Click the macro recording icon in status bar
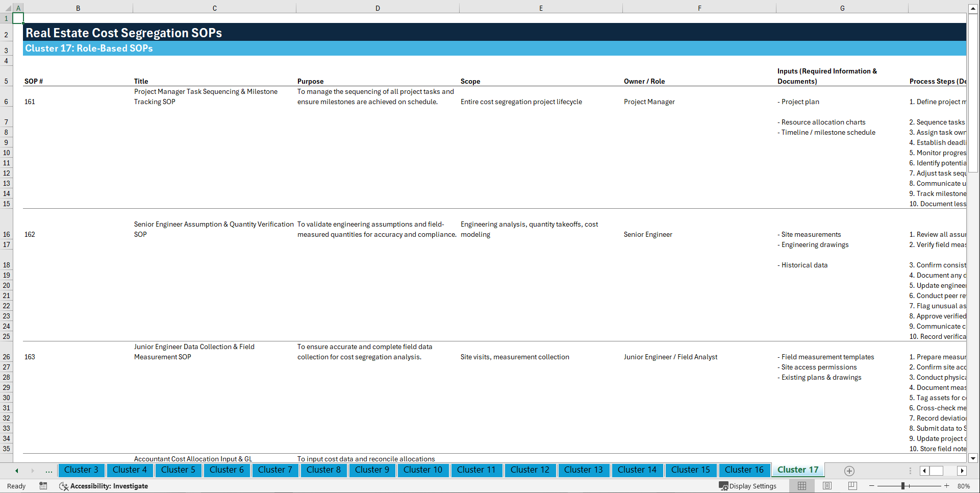 (43, 486)
